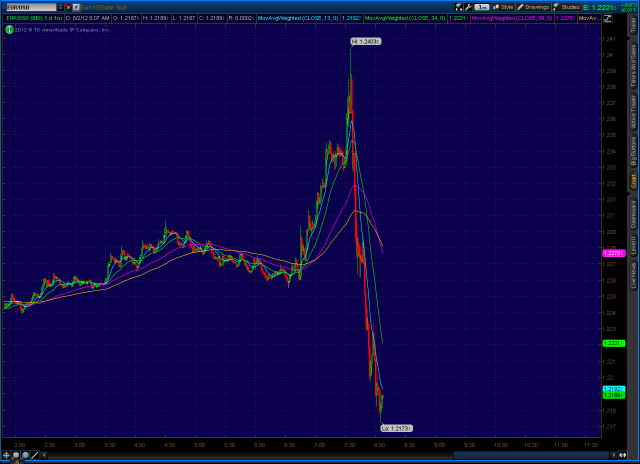The height and width of the screenshot is (464, 640).
Task: Click the 8:00 label on time axis
Action: tap(379, 445)
